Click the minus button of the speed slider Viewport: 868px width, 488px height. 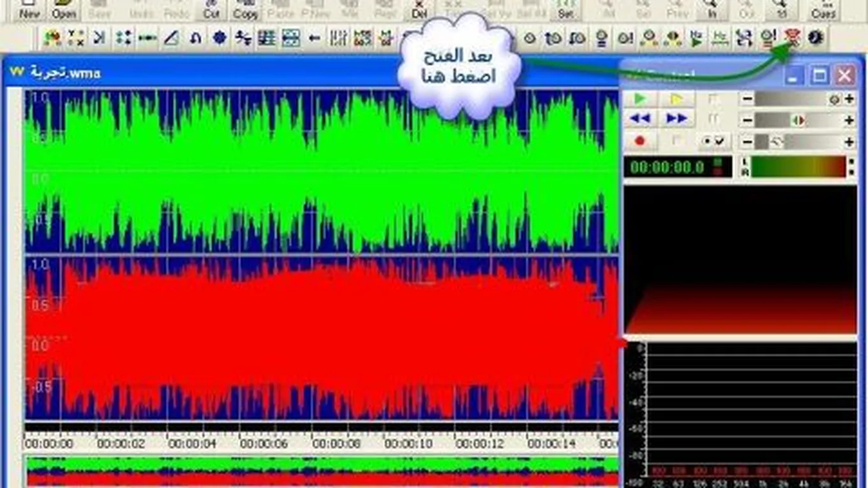[747, 142]
